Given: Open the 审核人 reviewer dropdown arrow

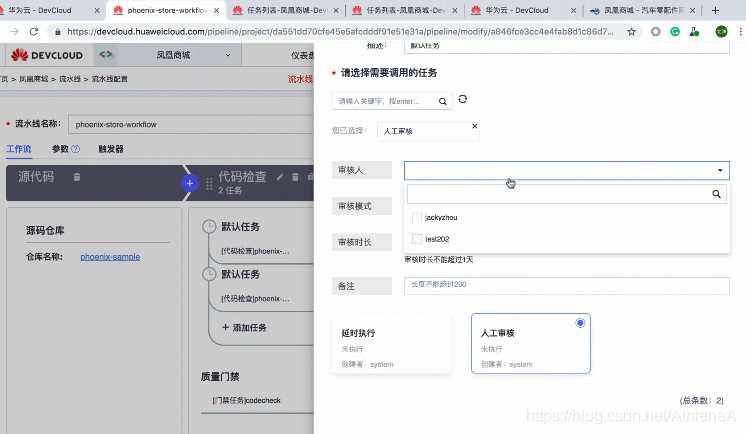Looking at the screenshot, I should [720, 170].
